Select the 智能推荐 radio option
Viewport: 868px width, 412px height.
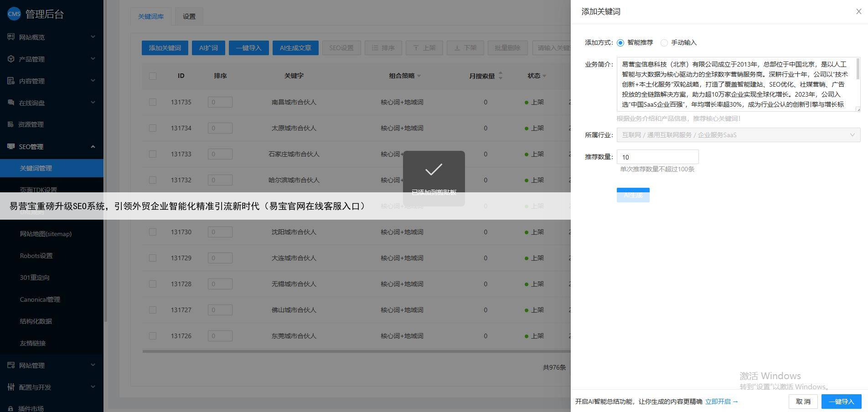620,43
